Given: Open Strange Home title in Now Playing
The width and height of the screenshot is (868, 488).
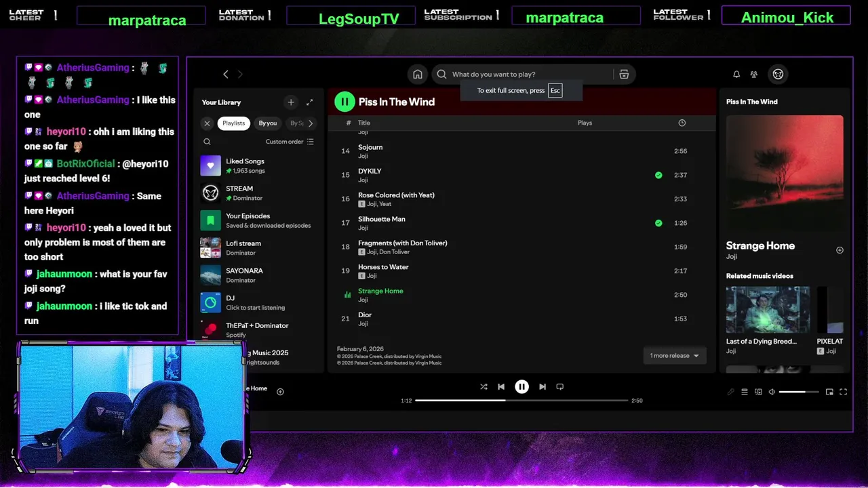Looking at the screenshot, I should [760, 245].
